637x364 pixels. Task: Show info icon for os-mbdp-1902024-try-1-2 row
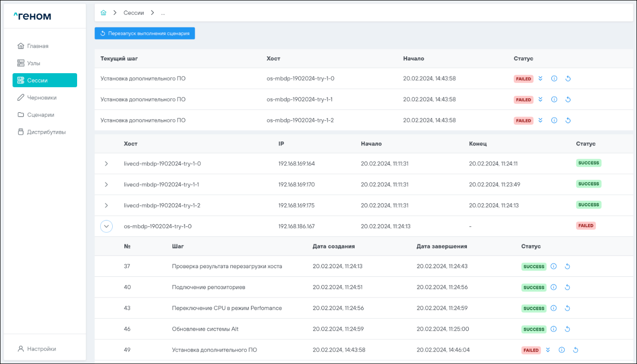click(x=554, y=120)
